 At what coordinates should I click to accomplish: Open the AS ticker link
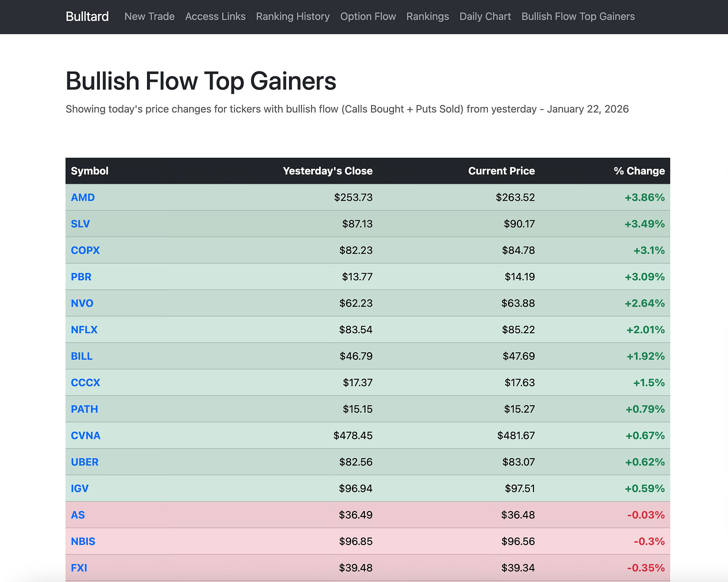click(x=78, y=515)
